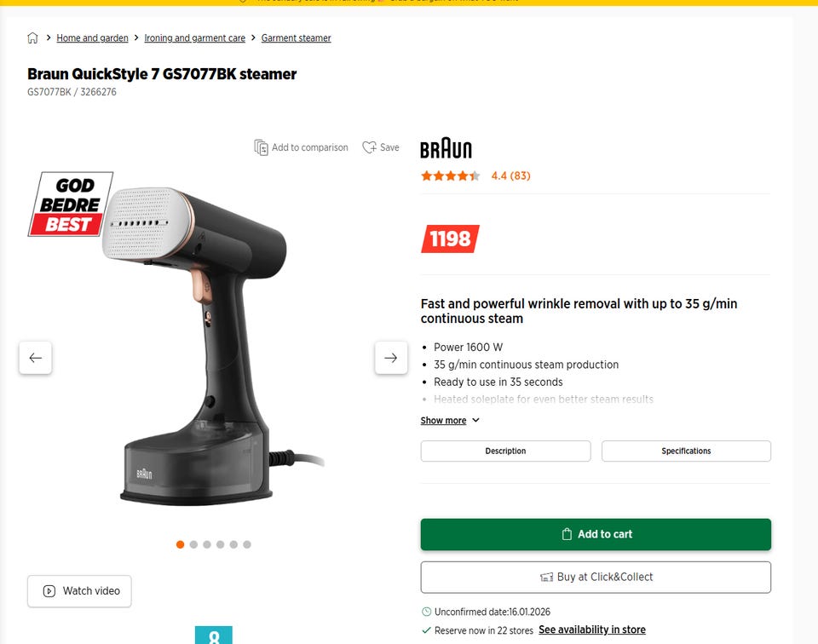Click the God Bedre Best badge

tap(71, 204)
